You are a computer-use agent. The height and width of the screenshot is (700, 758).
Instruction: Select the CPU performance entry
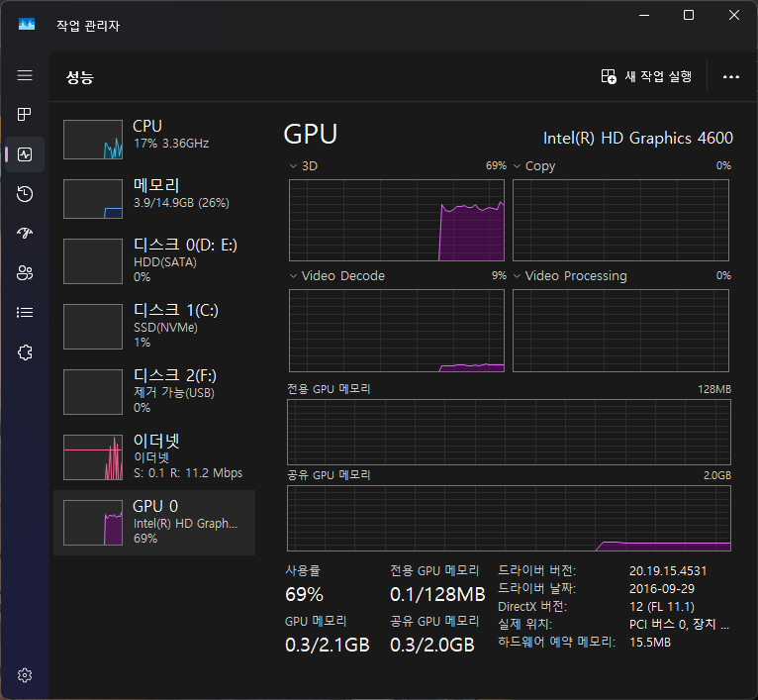click(x=154, y=140)
